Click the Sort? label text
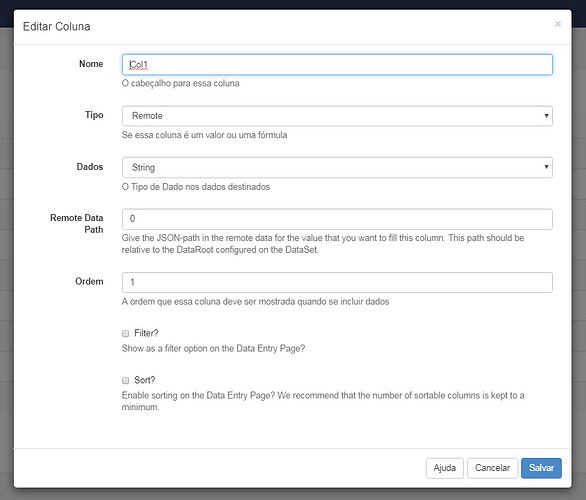The image size is (586, 500). [145, 380]
